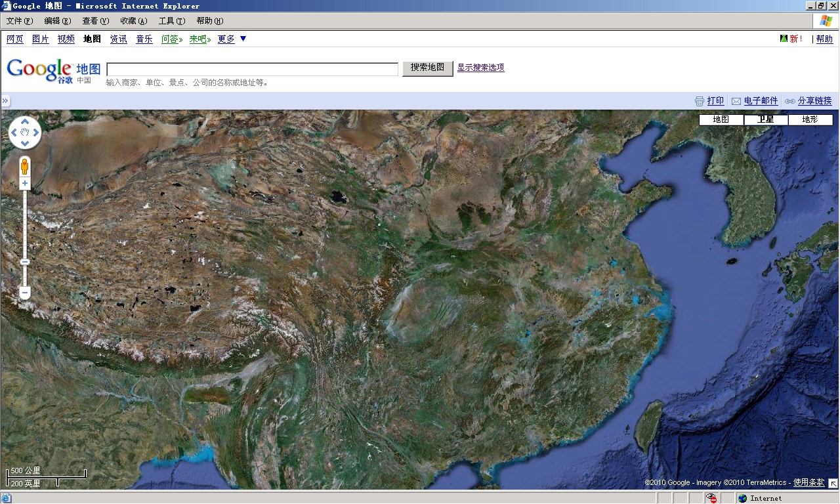Zoom in with the plus button
This screenshot has height=504, width=840.
click(x=25, y=184)
